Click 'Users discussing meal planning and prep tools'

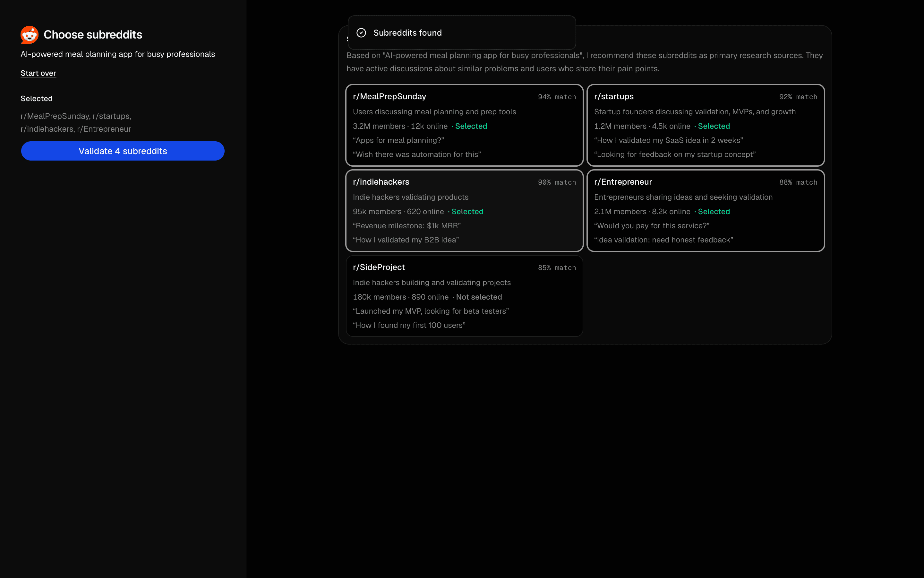(x=434, y=112)
